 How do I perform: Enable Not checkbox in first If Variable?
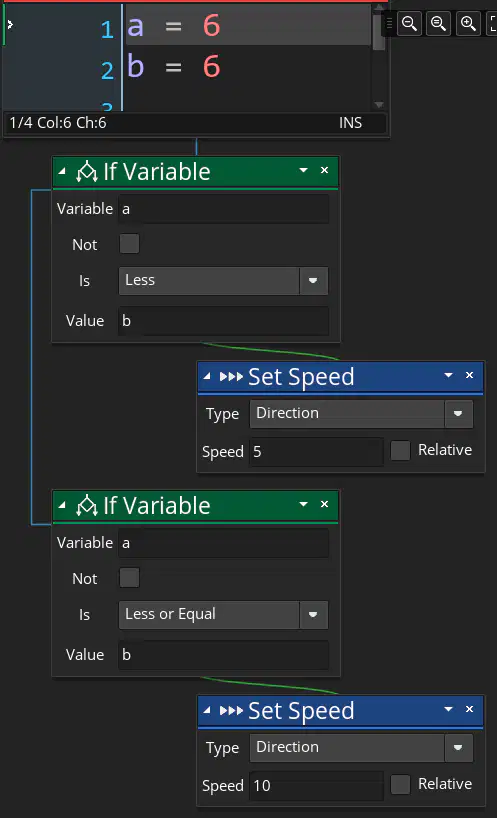pyautogui.click(x=129, y=244)
